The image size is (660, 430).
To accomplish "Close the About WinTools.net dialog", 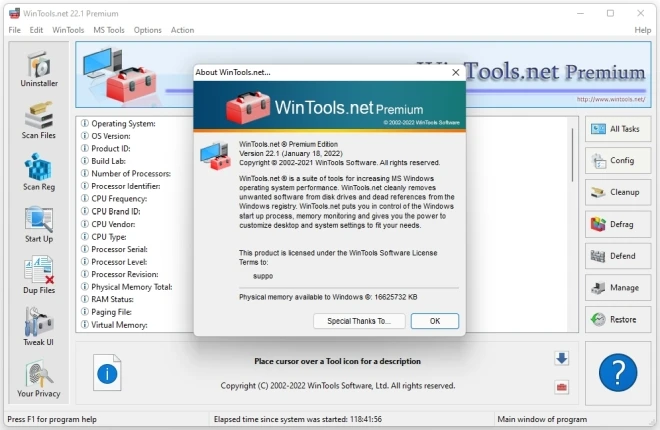I will (455, 72).
